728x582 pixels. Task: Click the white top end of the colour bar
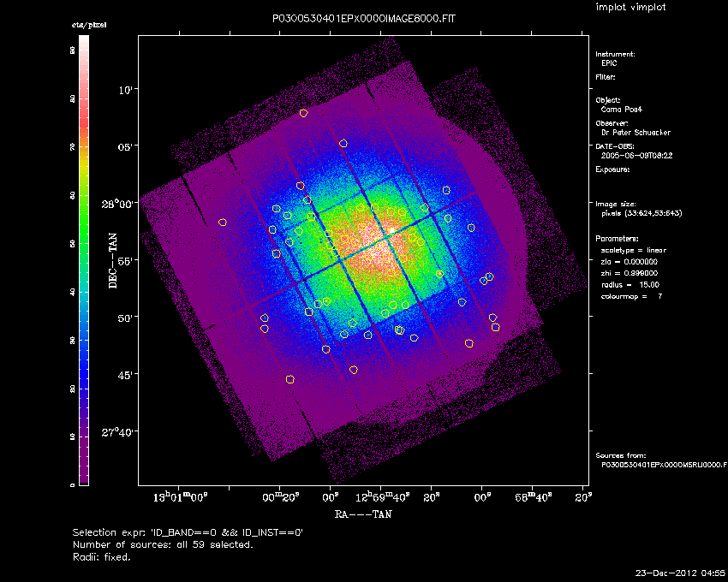coord(84,41)
